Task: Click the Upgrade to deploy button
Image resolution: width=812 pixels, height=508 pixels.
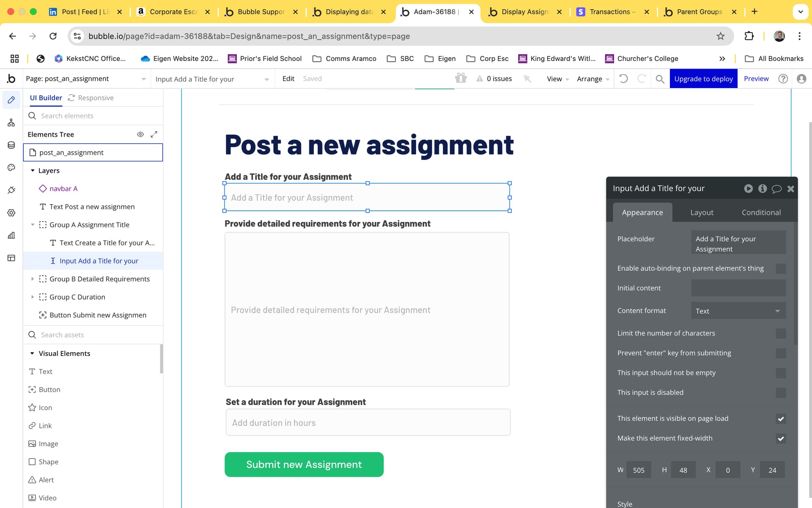Action: (x=703, y=79)
